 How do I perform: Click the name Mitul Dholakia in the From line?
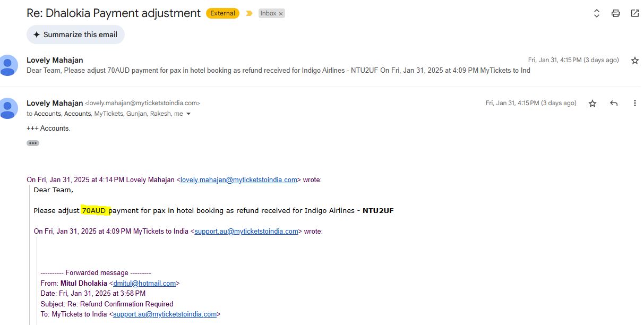tap(84, 284)
